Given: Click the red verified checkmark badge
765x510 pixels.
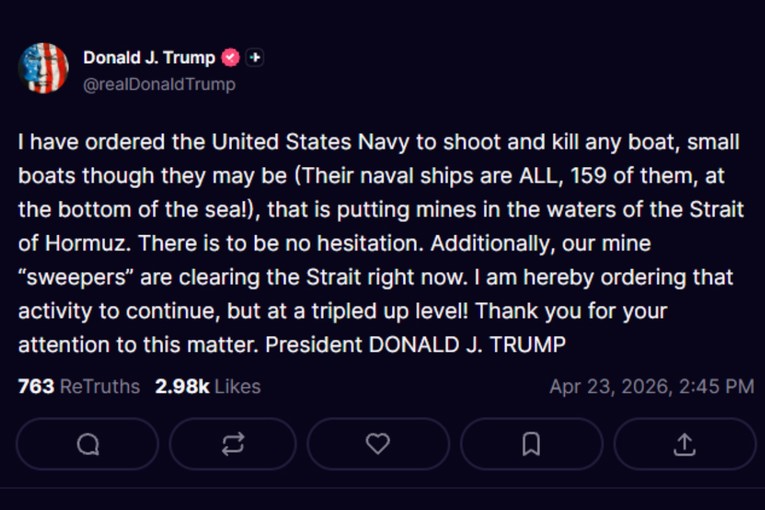Looking at the screenshot, I should pos(230,58).
